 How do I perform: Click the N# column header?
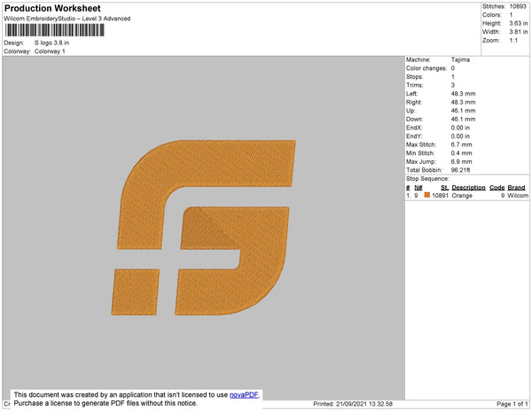pos(419,188)
